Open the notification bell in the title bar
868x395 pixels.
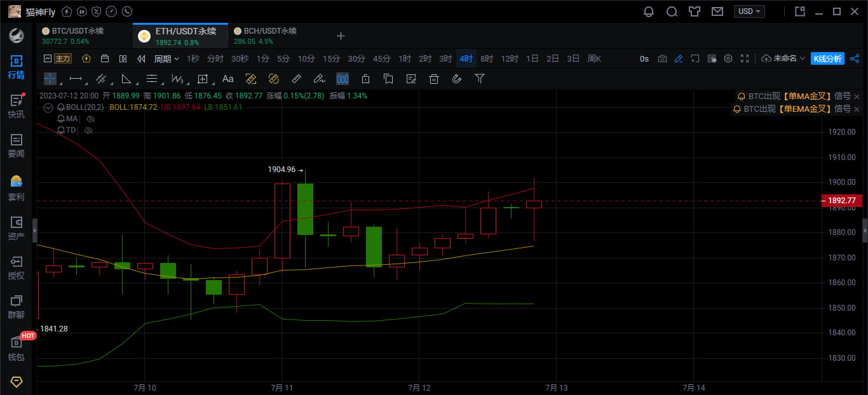tap(649, 11)
